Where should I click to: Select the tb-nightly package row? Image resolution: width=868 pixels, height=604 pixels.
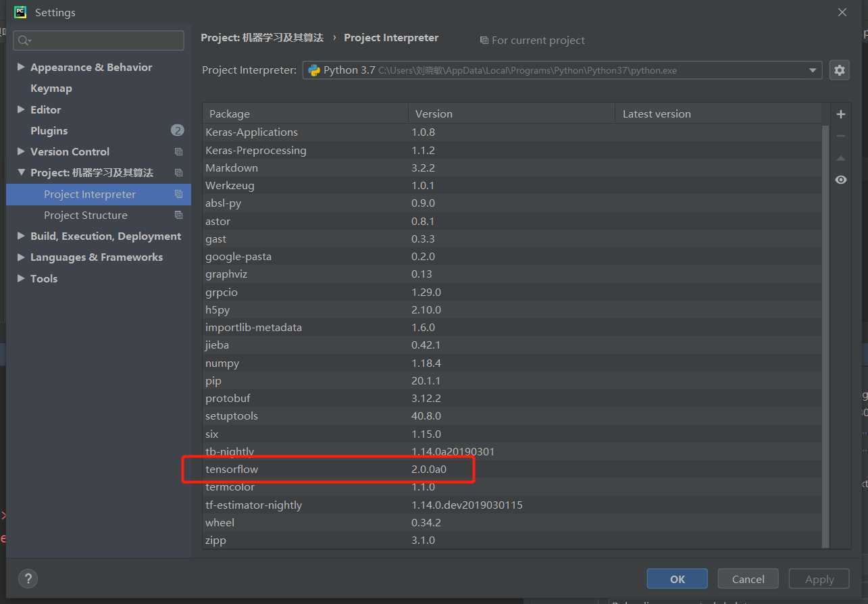pyautogui.click(x=512, y=451)
